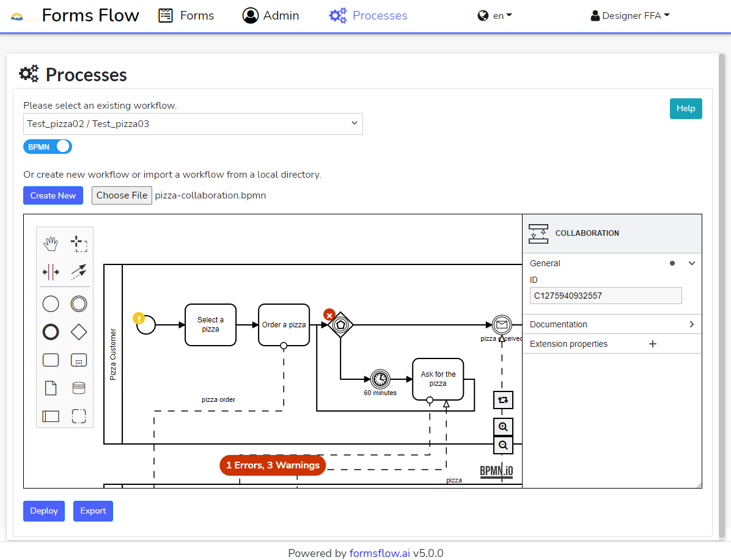Open the en language dropdown
This screenshot has width=731, height=560.
click(494, 16)
